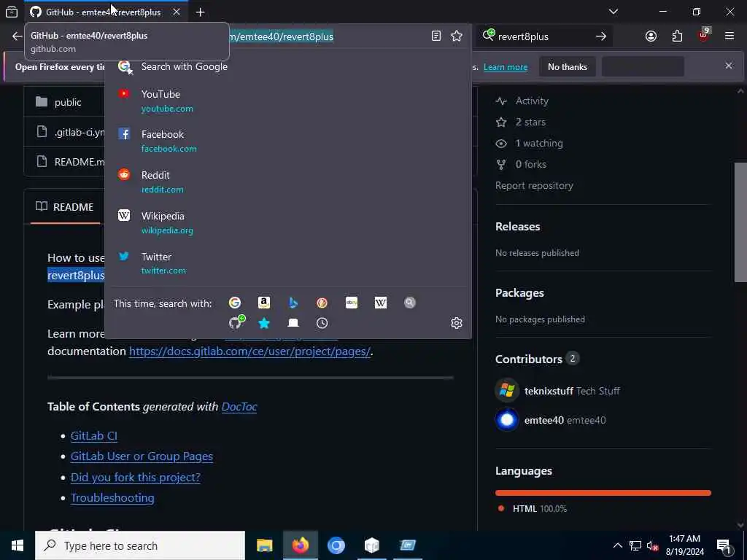This screenshot has height=560, width=747.
Task: Close the GitHub revert8plus tab
Action: click(x=177, y=12)
